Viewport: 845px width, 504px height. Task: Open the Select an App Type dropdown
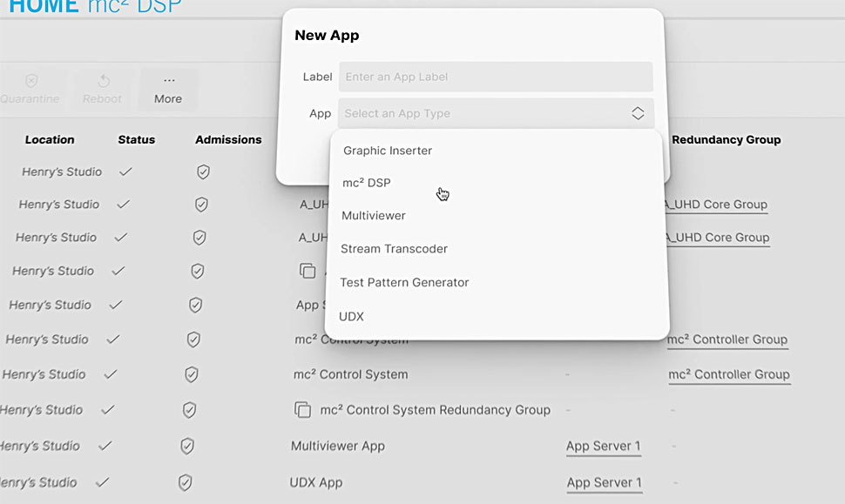click(496, 113)
